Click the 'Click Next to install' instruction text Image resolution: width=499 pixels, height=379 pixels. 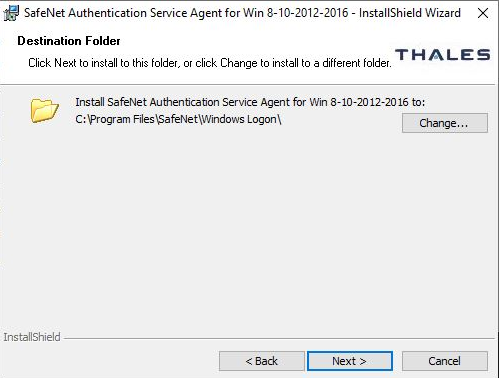(210, 63)
